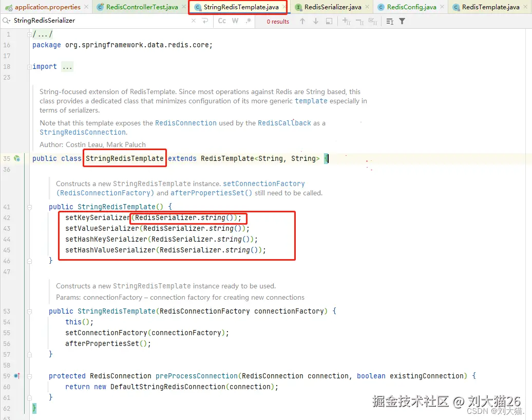Expand the folded import block on line 18
532x420 pixels.
click(x=29, y=67)
